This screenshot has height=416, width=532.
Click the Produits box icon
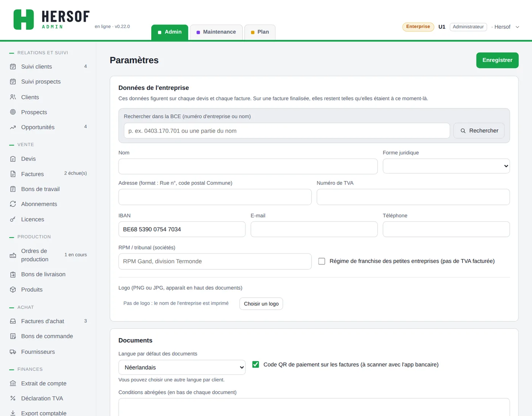(x=13, y=290)
